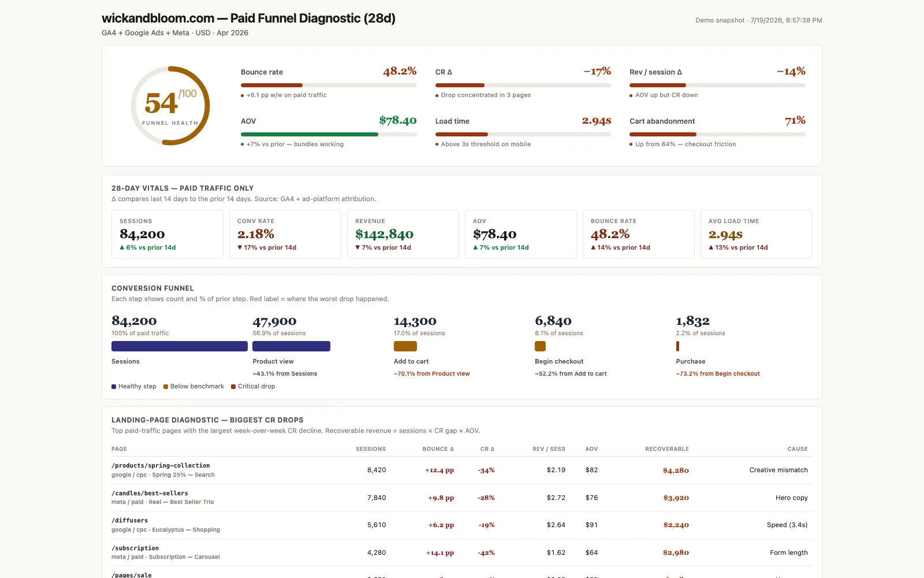
Task: Click the Begin checkout funnel bar
Action: 541,346
